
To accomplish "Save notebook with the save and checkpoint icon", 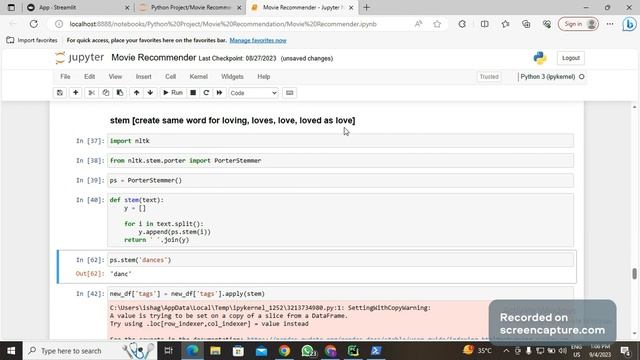I will (x=60, y=93).
